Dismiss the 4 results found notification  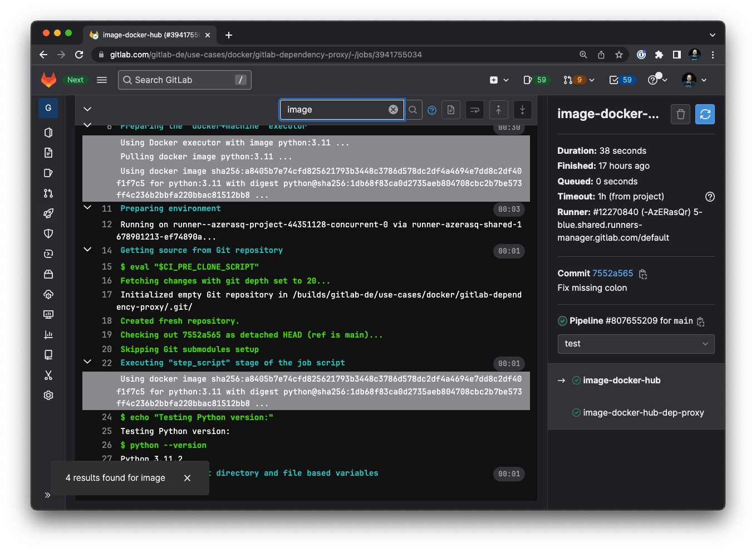pos(187,478)
